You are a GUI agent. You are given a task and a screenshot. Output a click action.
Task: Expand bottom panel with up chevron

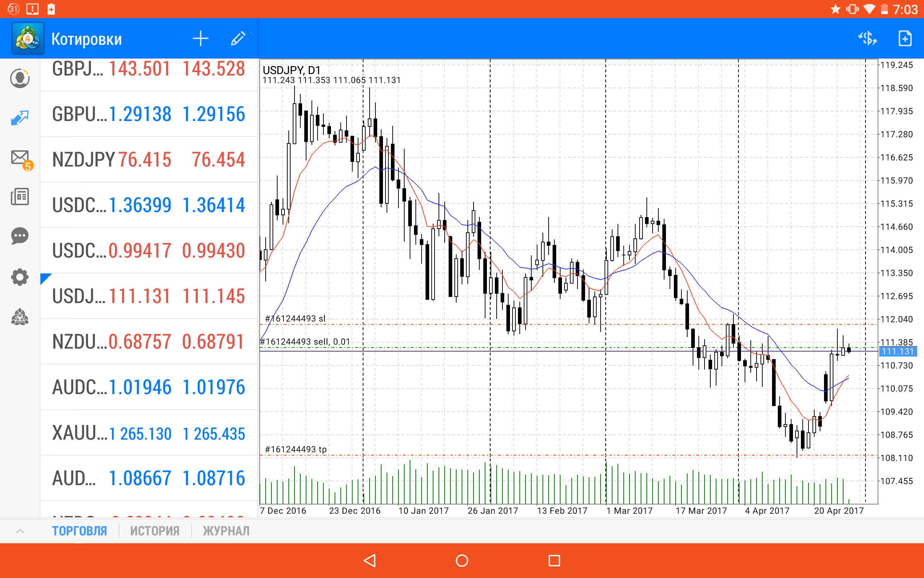click(20, 531)
